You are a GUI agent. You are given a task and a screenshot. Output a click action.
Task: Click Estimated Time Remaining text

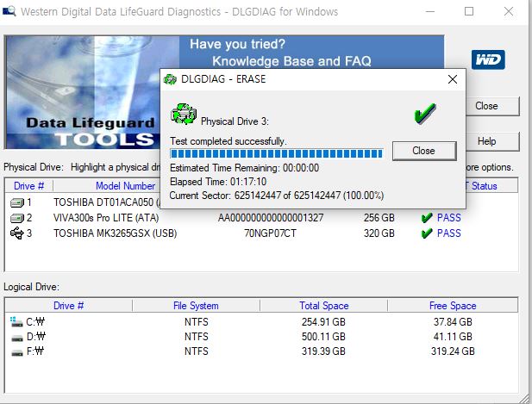tap(244, 168)
